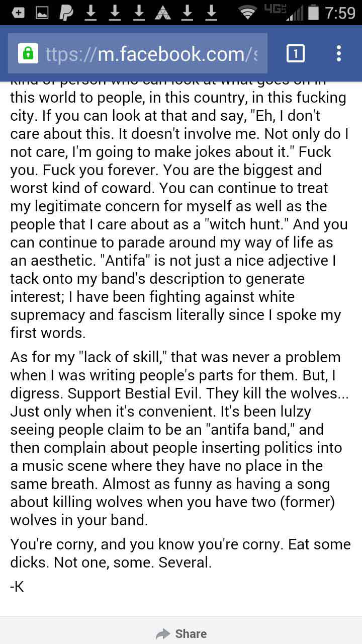This screenshot has width=362, height=644.
Task: Tap the battery indicator icon
Action: (313, 12)
